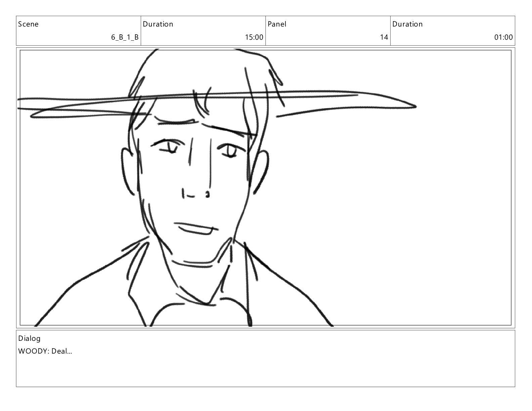Click the Panel label
Image resolution: width=532 pixels, height=411 pixels.
pyautogui.click(x=277, y=24)
